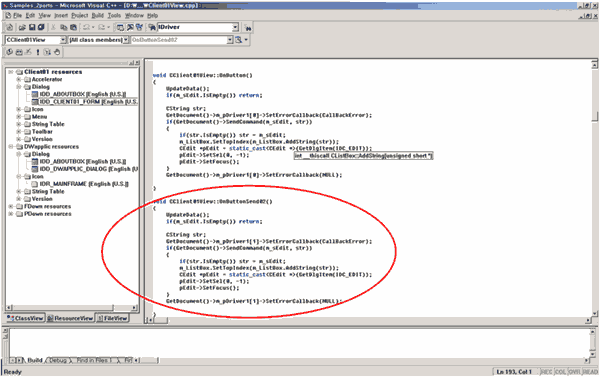Image resolution: width=600 pixels, height=377 pixels.
Task: Select IDR_MAINFRAME icon resource item
Action: (x=80, y=184)
